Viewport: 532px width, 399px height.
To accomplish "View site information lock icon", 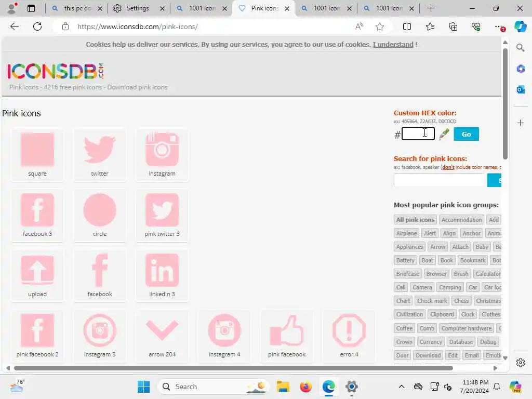I will 65,26.
